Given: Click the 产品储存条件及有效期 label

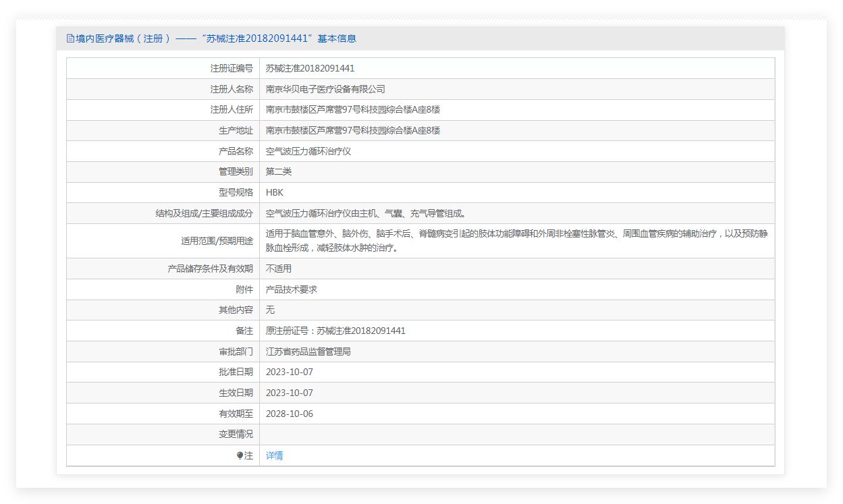Looking at the screenshot, I should (211, 269).
